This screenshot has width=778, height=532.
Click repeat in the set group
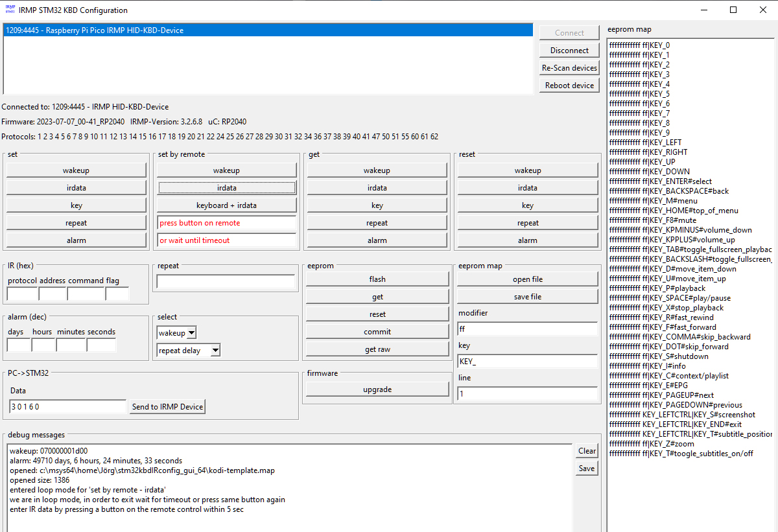[76, 222]
